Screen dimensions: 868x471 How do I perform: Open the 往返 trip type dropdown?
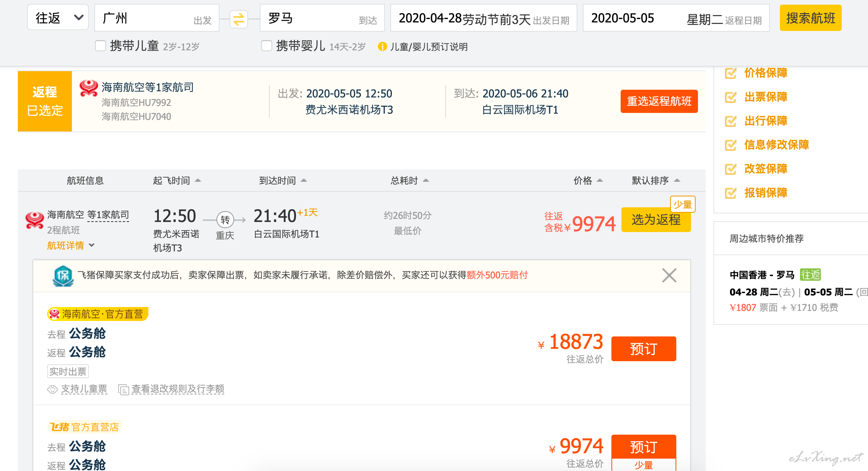(x=58, y=17)
